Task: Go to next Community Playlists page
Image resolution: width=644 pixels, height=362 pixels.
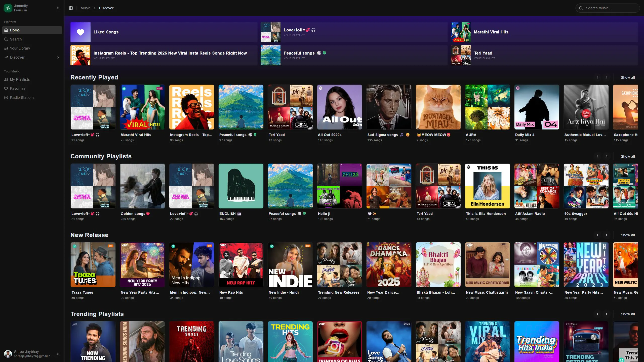Action: point(607,156)
